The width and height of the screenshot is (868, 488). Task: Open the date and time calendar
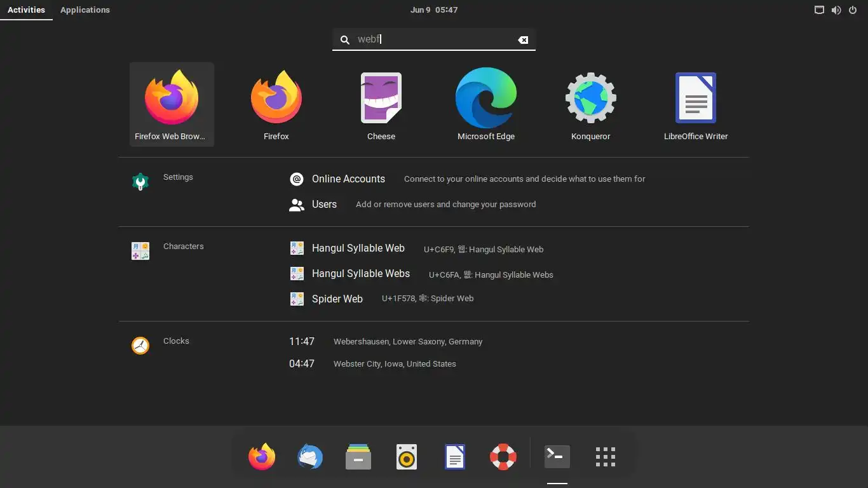434,10
